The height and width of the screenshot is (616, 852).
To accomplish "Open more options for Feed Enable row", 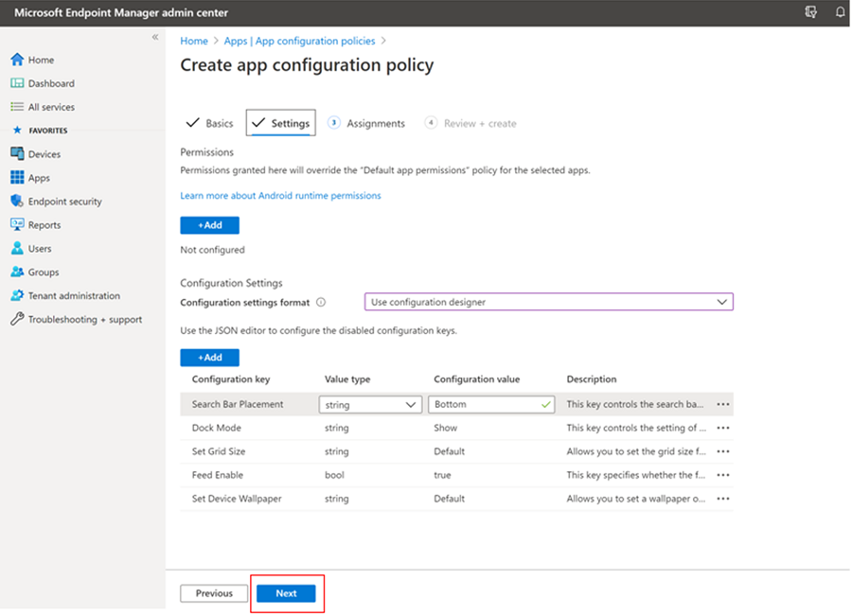I will 722,475.
